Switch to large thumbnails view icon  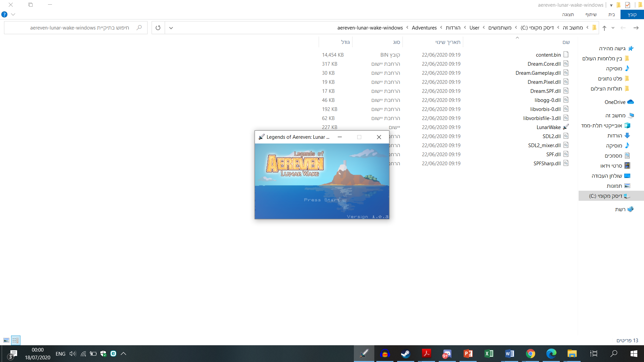pos(6,340)
